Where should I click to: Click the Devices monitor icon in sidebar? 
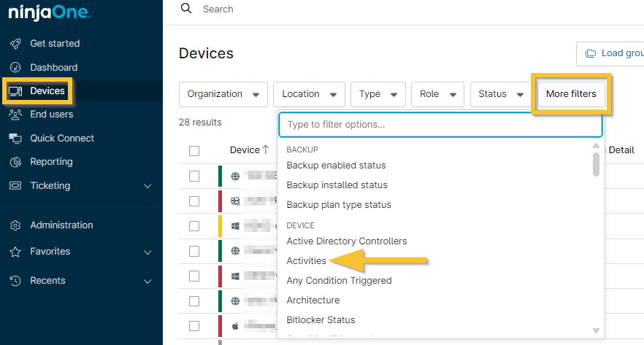[x=15, y=91]
